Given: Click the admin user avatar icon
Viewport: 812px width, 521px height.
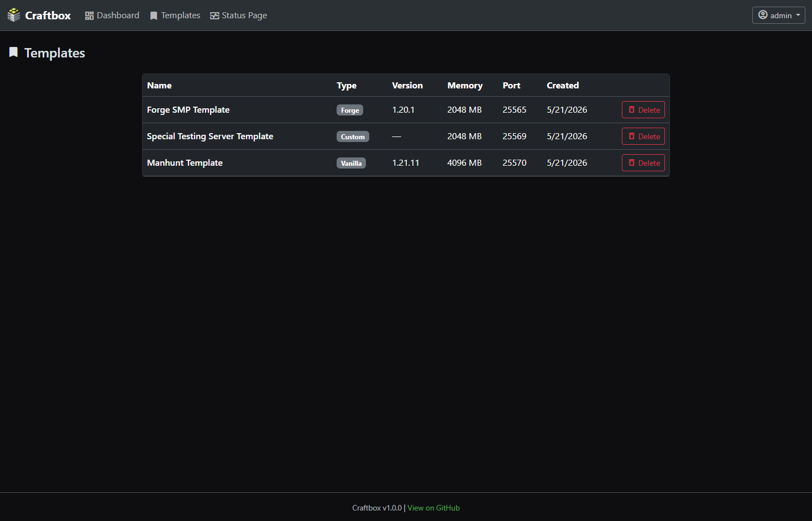Looking at the screenshot, I should (763, 15).
